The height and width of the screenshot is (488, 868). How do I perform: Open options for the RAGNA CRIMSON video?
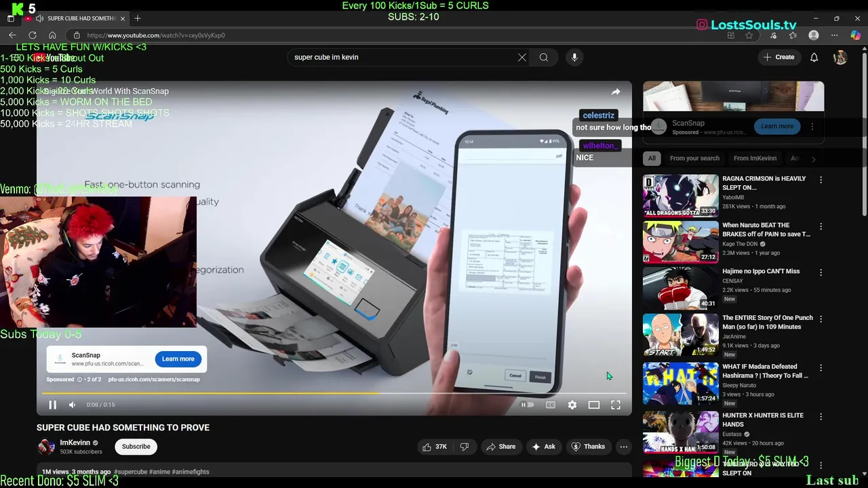coord(821,180)
